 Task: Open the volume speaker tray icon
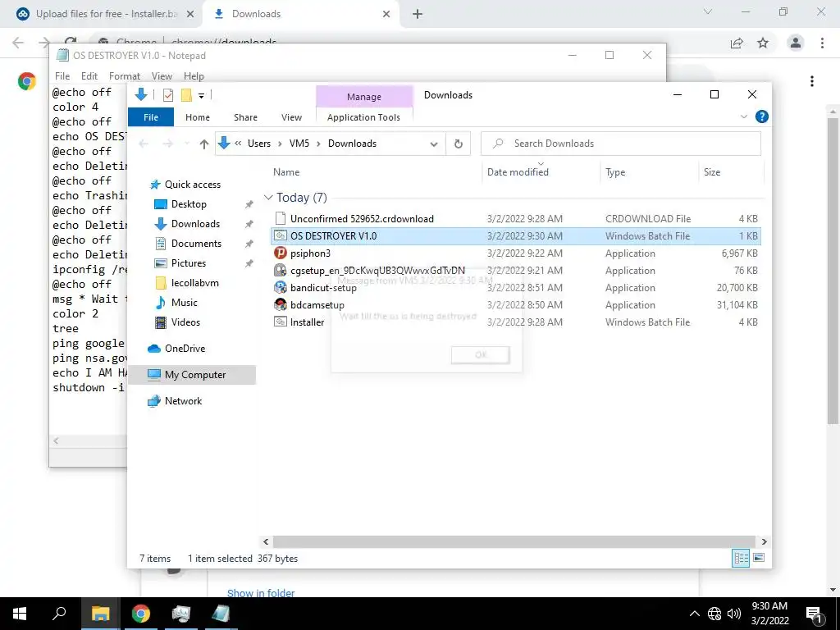[x=734, y=614]
